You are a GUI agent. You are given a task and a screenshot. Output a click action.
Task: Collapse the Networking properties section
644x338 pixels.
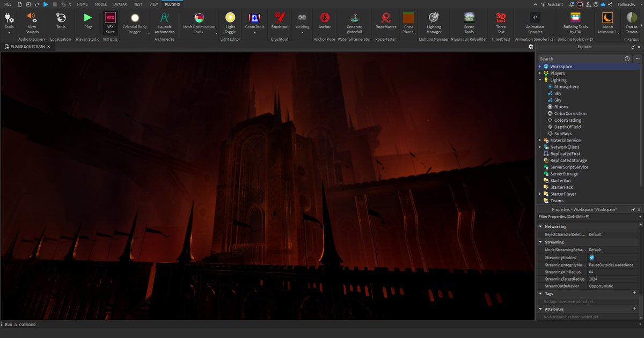coord(540,227)
